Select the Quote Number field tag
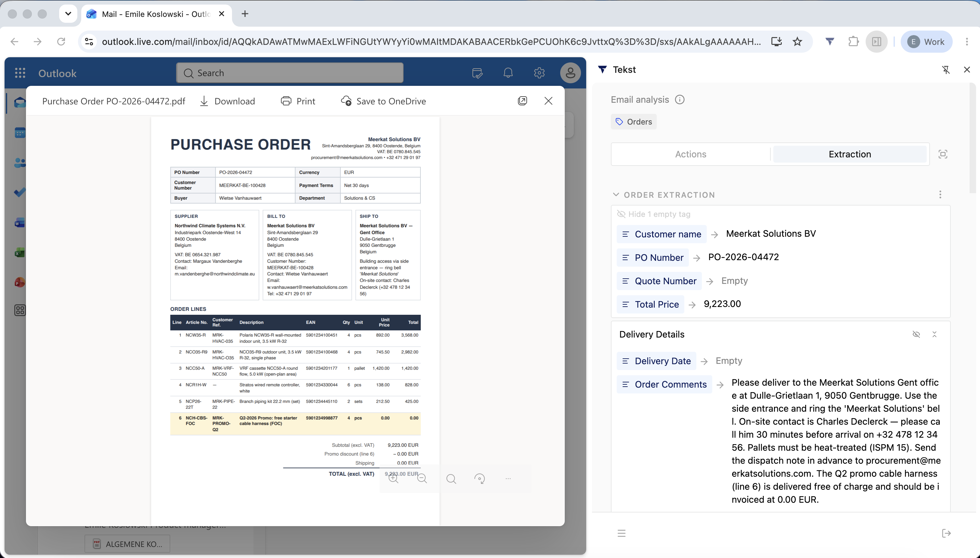Image resolution: width=980 pixels, height=558 pixels. (x=659, y=281)
